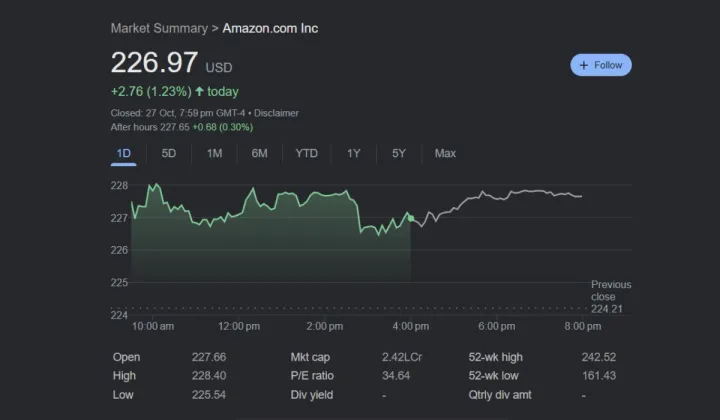Image resolution: width=720 pixels, height=420 pixels.
Task: Click the 12:00 pm axis label
Action: pos(239,326)
